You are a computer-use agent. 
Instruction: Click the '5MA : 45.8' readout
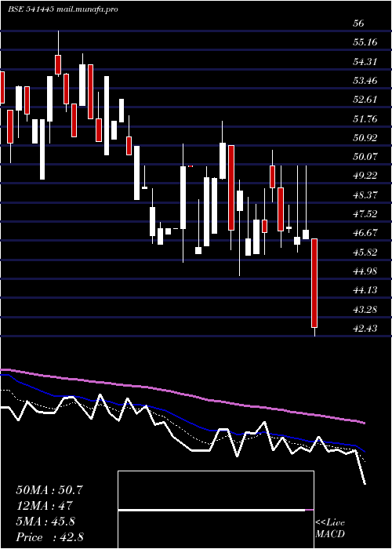tap(45, 522)
